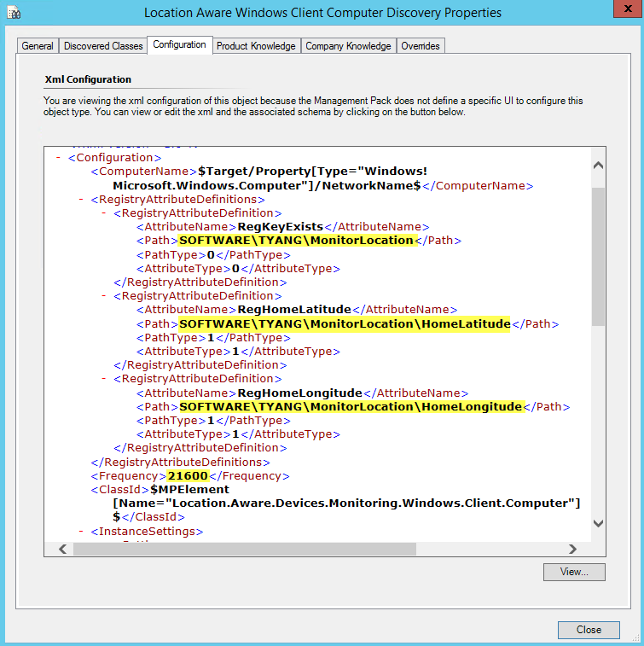Screen dimensions: 644x646
Task: Collapse the RegHomeLongitude RegistryAttributeDefinition node
Action: coord(104,379)
